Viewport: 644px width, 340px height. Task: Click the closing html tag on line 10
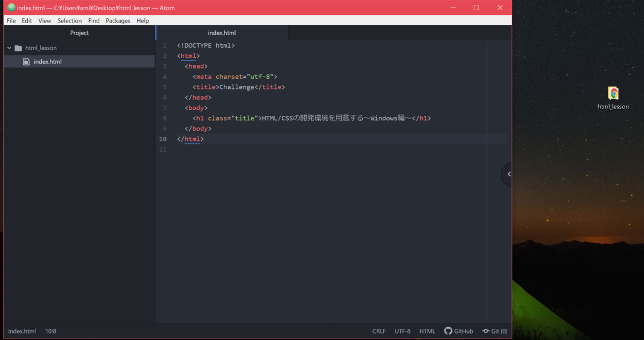[191, 139]
